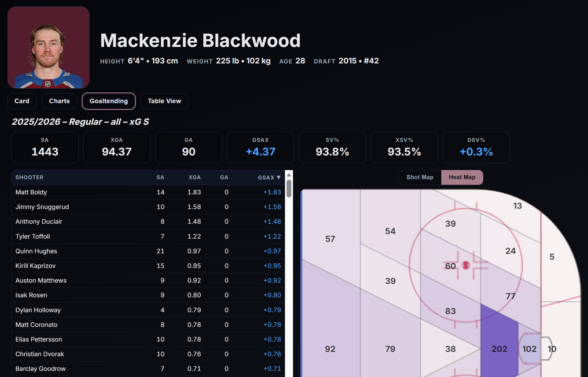Click the scrollbar up arrow in shooter table
This screenshot has height=377, width=588.
click(289, 175)
